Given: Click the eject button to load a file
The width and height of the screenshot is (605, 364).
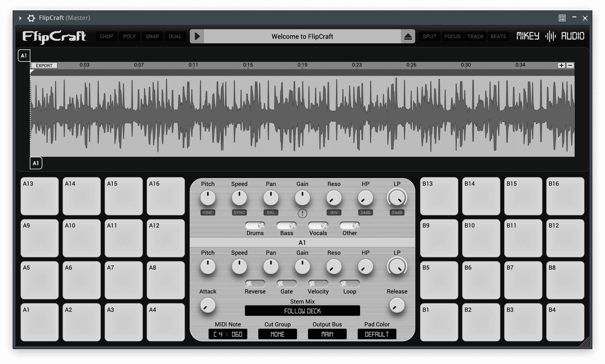Looking at the screenshot, I should tap(408, 36).
